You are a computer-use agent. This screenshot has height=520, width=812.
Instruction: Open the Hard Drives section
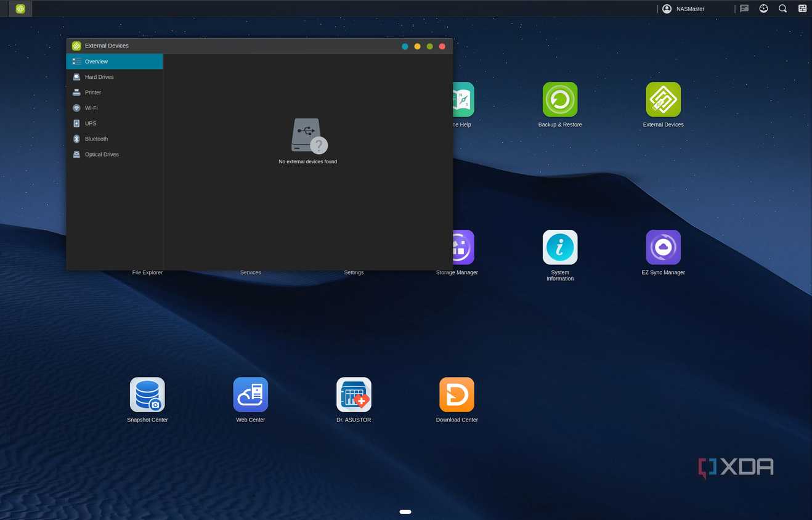click(115, 77)
